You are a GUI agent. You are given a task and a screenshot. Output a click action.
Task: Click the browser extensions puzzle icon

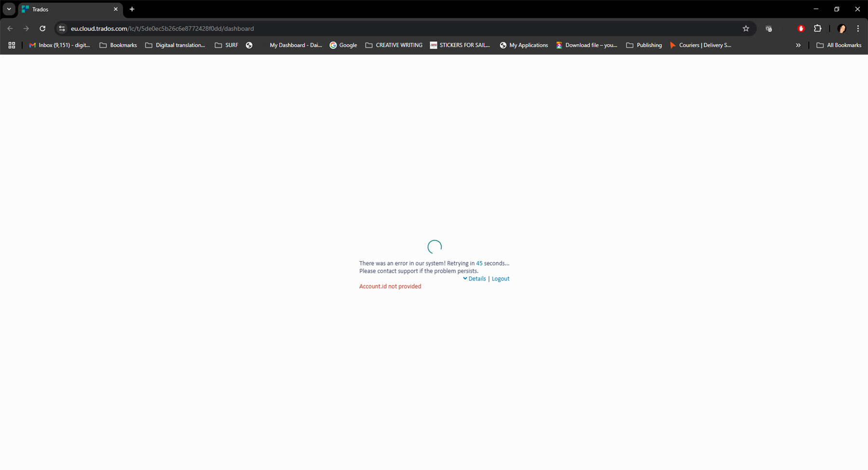(x=818, y=28)
